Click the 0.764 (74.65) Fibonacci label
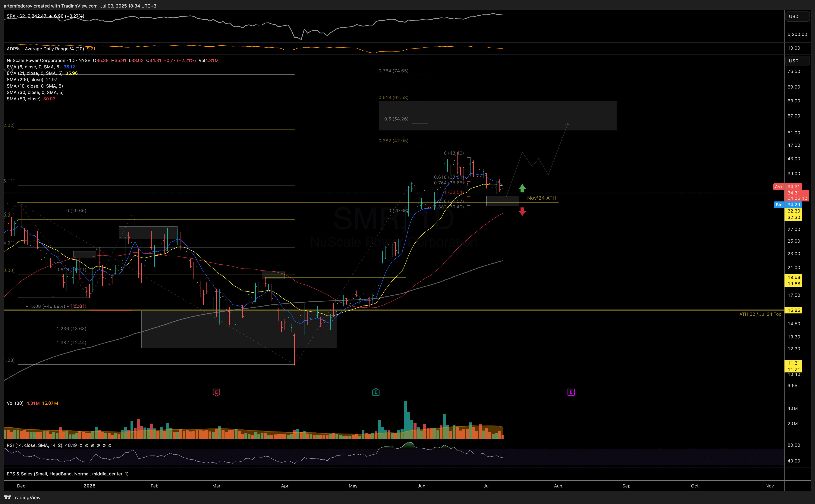This screenshot has width=815, height=504. [394, 71]
